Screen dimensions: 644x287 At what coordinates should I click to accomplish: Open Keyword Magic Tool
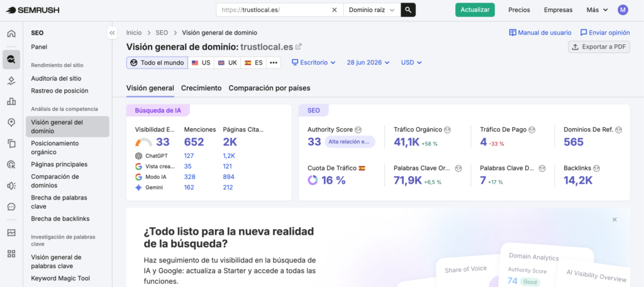point(60,278)
